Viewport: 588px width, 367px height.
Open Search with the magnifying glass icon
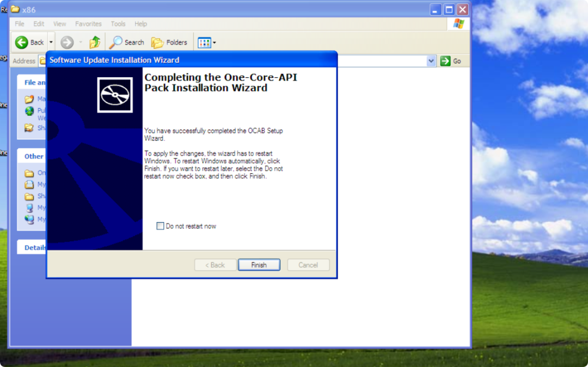(x=116, y=42)
